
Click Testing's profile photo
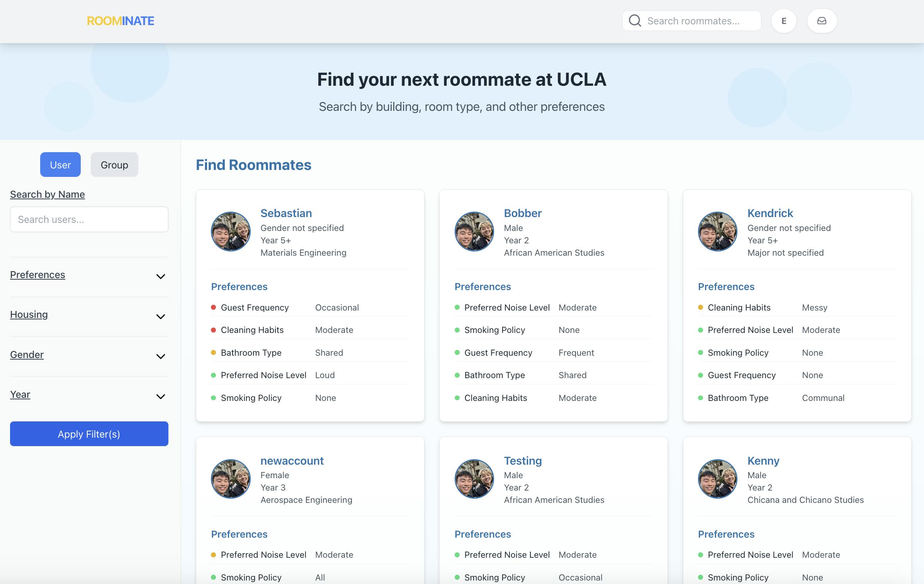point(474,479)
